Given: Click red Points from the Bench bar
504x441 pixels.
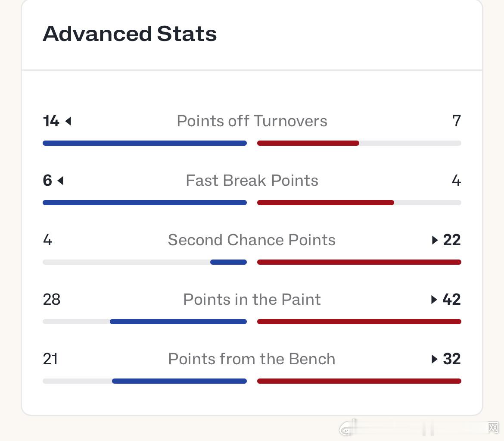Looking at the screenshot, I should [359, 381].
